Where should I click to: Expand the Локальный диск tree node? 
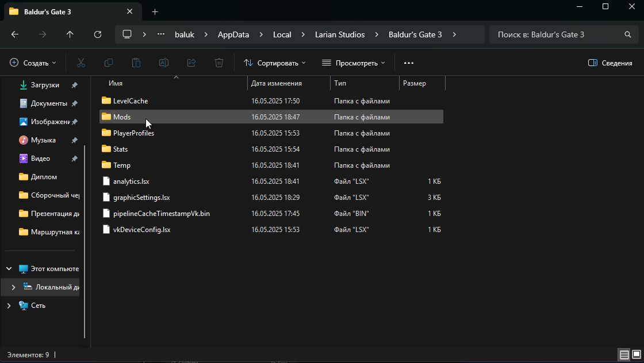click(13, 287)
